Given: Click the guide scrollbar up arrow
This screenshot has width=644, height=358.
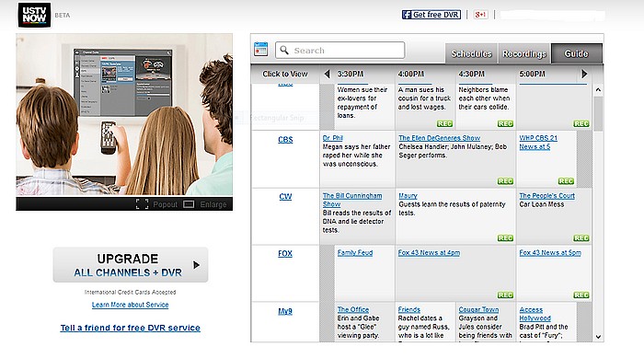Looking at the screenshot, I should (598, 89).
